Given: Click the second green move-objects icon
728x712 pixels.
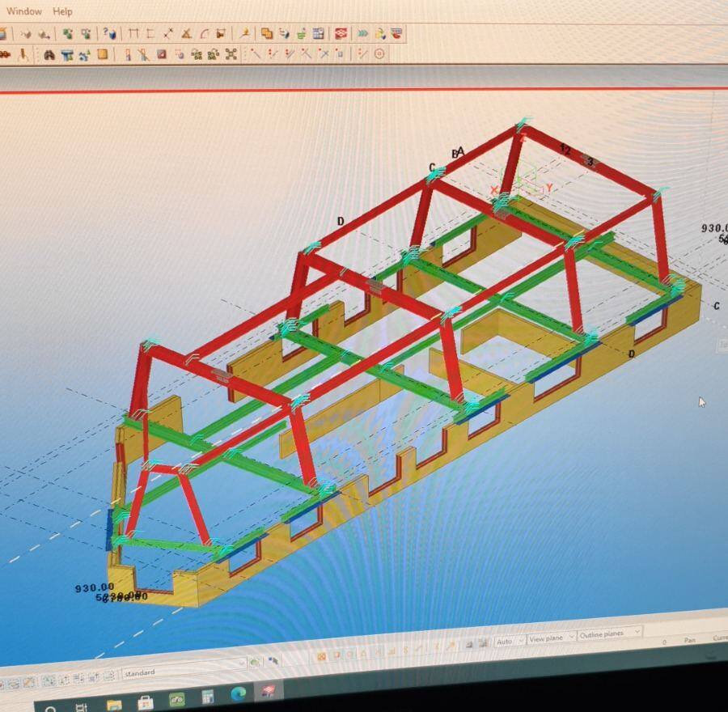Looking at the screenshot, I should pos(87,33).
